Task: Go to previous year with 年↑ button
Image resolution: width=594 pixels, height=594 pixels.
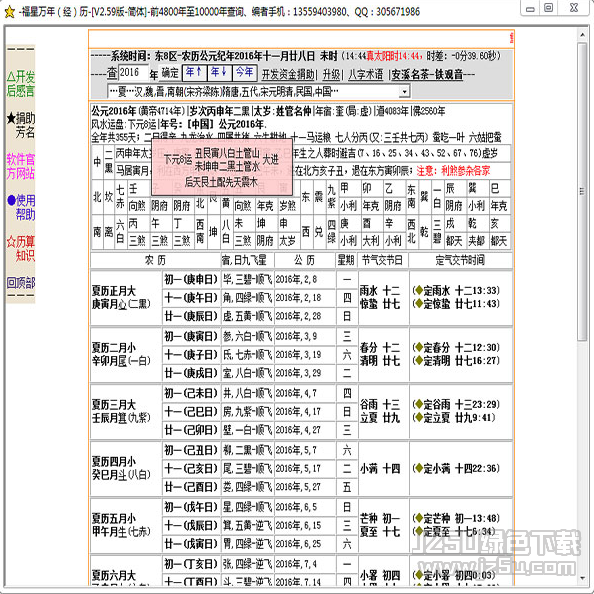Action: [195, 73]
